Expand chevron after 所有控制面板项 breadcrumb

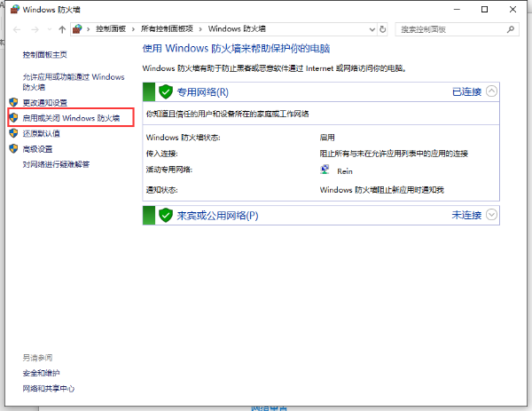click(x=200, y=29)
